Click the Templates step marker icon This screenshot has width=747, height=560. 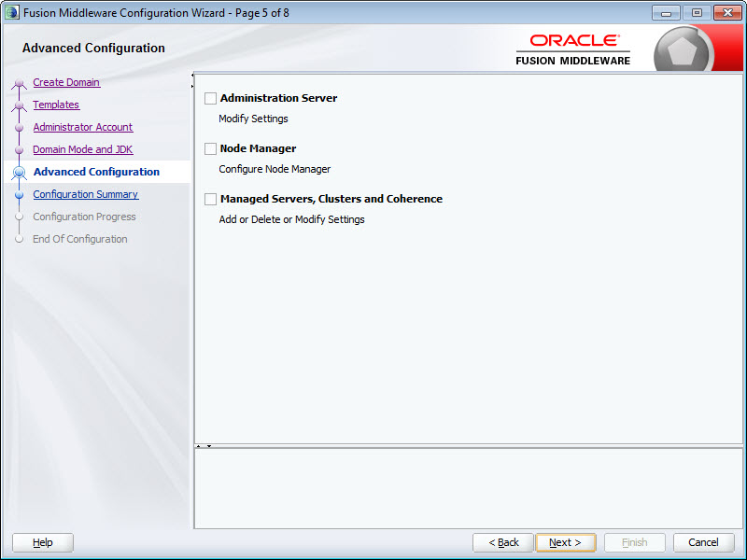coord(19,105)
